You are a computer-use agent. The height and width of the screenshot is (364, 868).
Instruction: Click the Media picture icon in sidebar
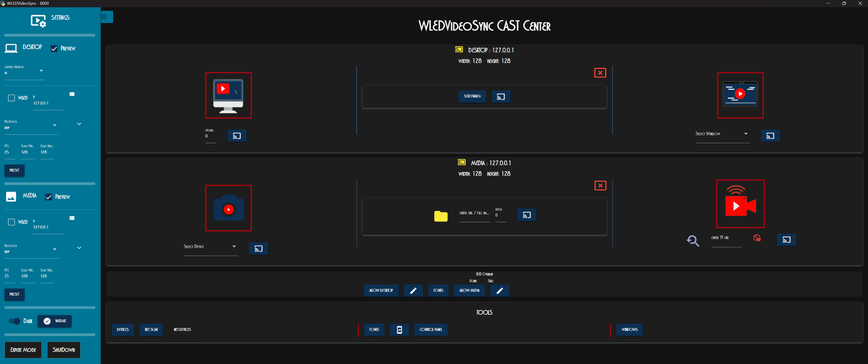pyautogui.click(x=11, y=197)
